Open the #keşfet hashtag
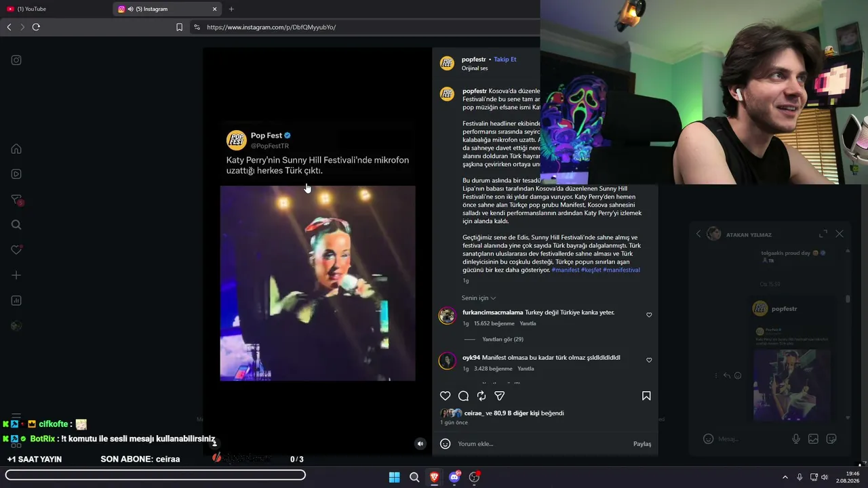Viewport: 868px width, 488px height. (591, 270)
